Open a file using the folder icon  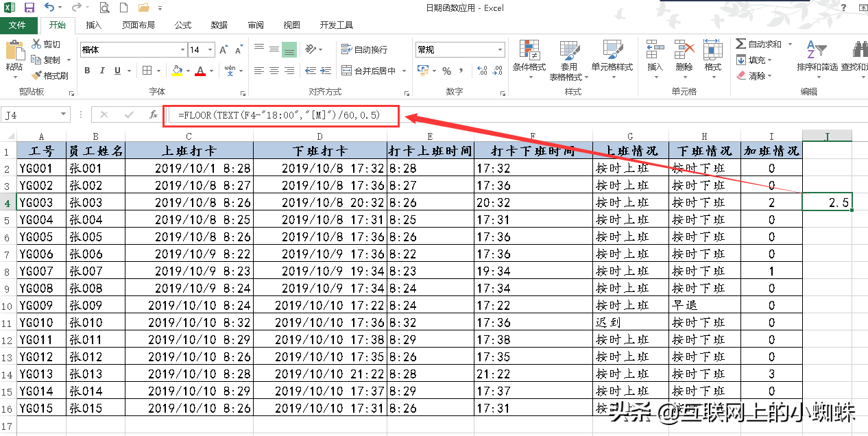[x=144, y=8]
